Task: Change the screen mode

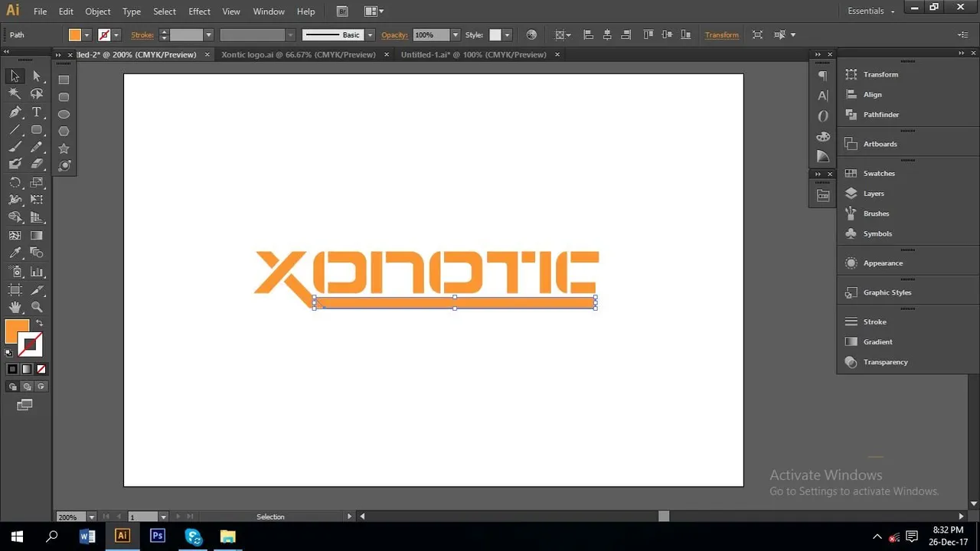Action: coord(24,405)
